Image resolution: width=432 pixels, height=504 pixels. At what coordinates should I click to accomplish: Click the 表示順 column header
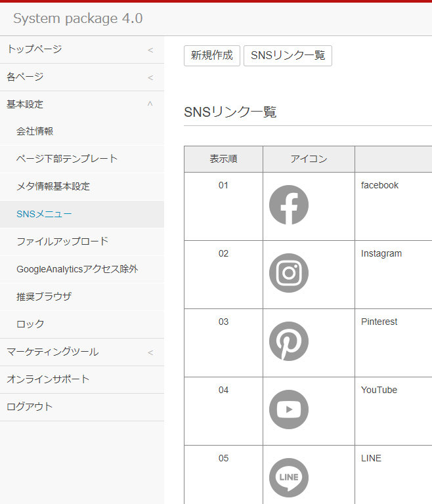tap(224, 159)
